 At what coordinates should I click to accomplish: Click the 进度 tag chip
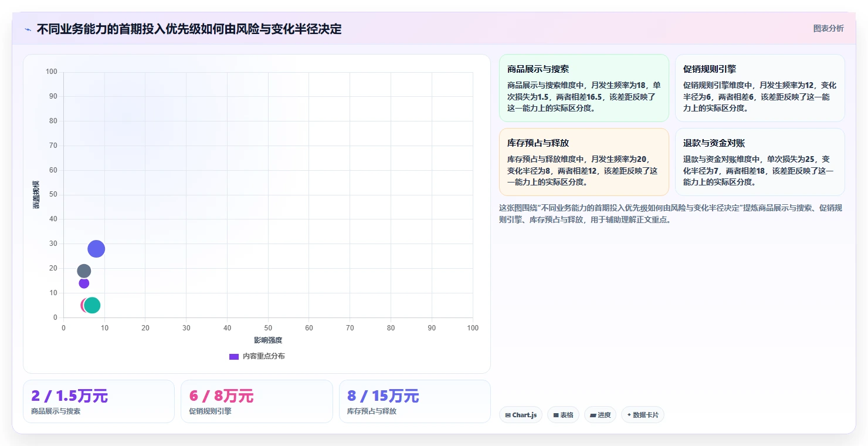pos(600,415)
